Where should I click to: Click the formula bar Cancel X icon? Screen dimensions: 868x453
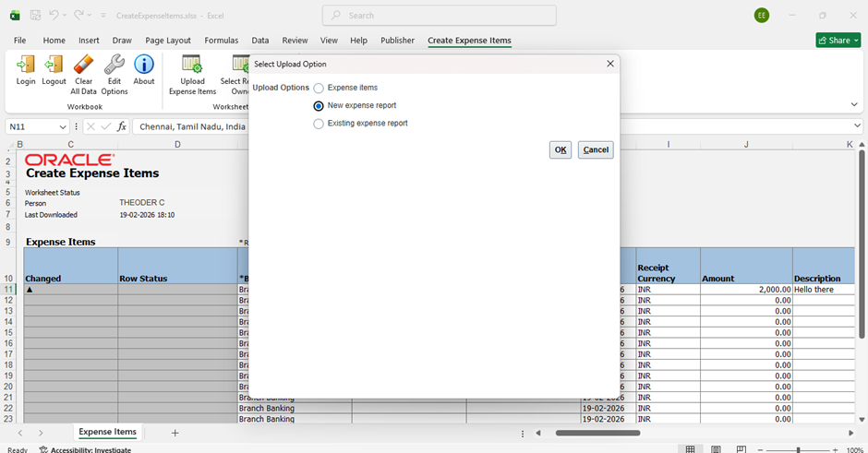click(x=91, y=126)
